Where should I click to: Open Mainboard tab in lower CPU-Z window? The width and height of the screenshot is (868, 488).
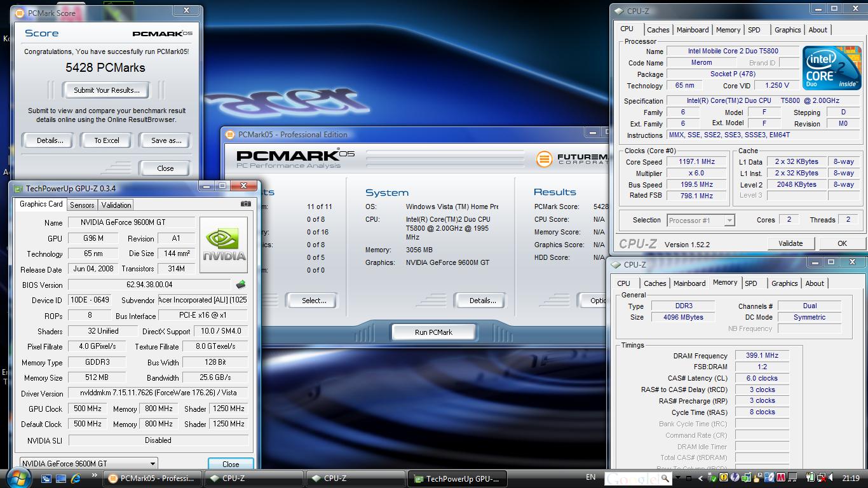click(689, 283)
